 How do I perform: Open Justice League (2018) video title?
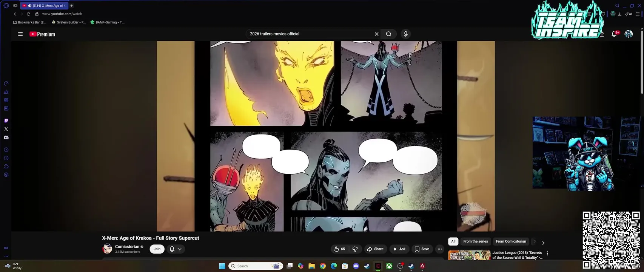tap(517, 255)
